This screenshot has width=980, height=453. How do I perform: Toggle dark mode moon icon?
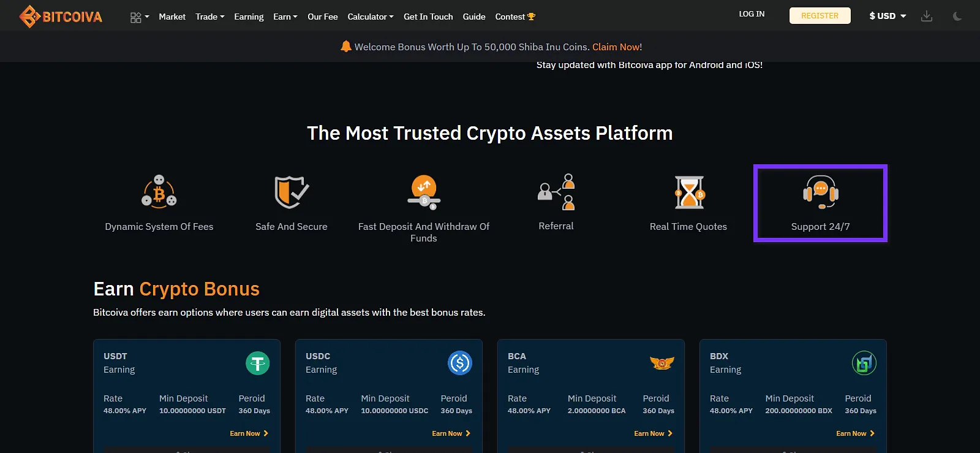[x=957, y=17]
